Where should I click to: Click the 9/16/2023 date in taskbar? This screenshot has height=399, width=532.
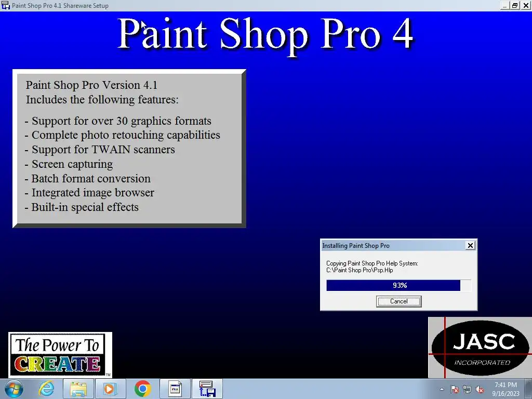(x=506, y=394)
